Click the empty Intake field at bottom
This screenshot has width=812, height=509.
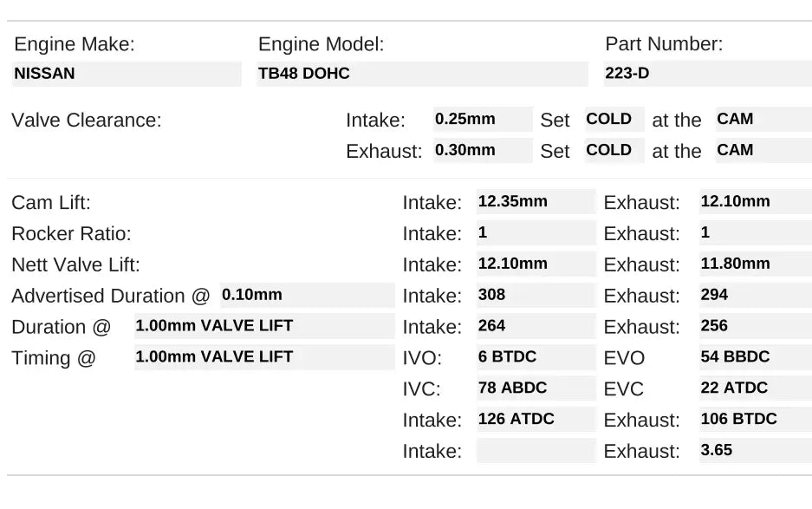tap(536, 451)
